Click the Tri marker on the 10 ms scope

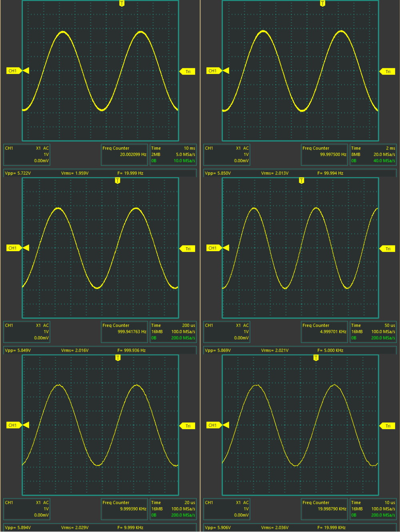187,72
